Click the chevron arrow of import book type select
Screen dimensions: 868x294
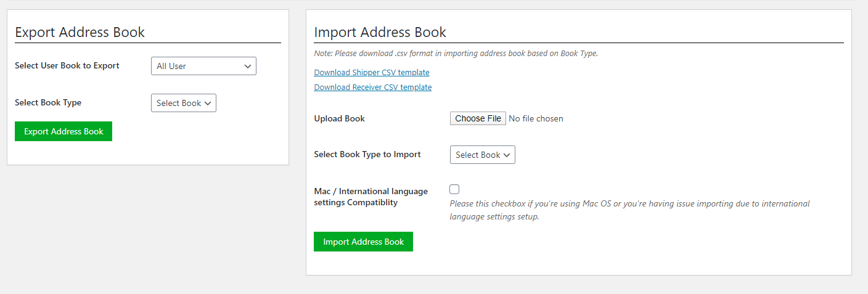[x=507, y=155]
